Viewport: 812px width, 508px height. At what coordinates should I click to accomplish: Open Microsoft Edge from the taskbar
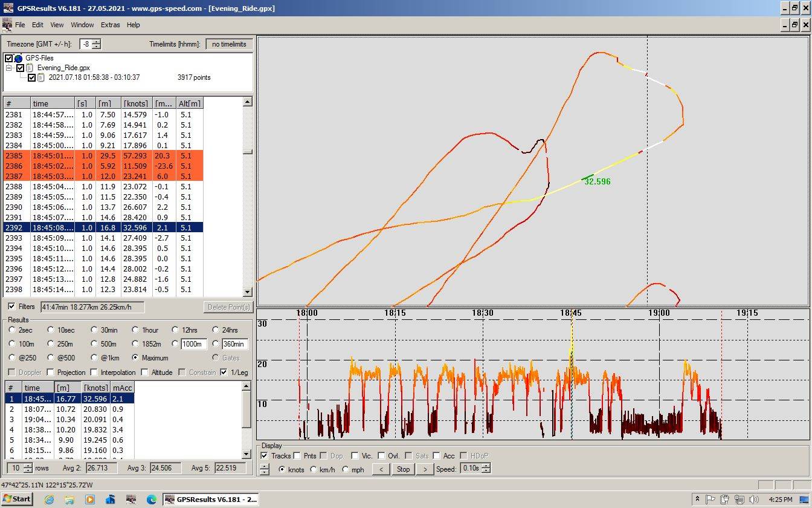pos(151,500)
